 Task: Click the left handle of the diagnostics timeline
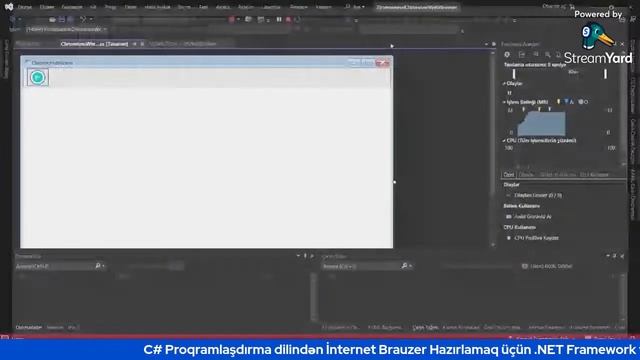(514, 74)
